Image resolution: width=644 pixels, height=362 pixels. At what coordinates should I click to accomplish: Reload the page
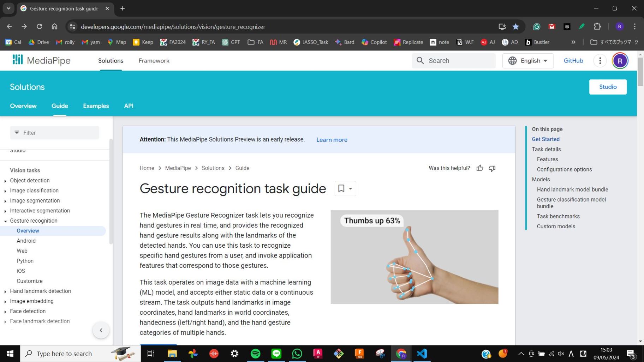39,26
